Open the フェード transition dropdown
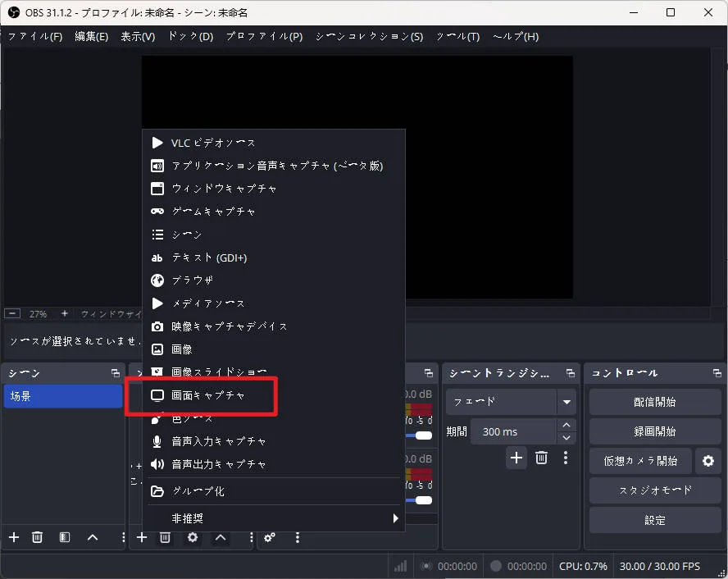The height and width of the screenshot is (579, 728). (511, 402)
